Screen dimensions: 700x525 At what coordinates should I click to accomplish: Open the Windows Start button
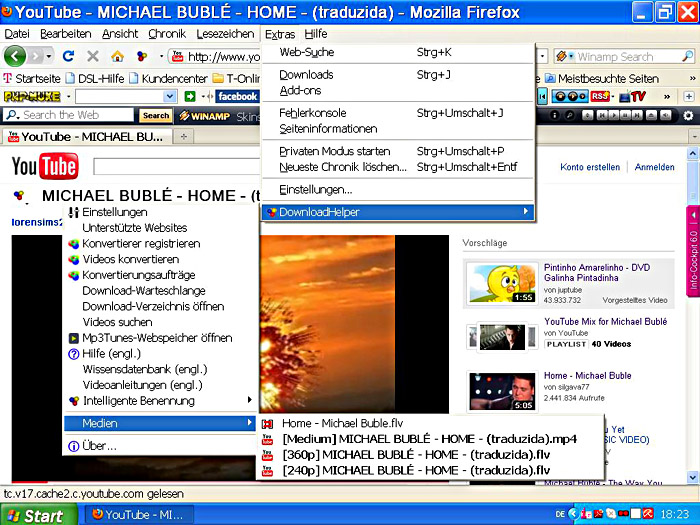coord(38,515)
